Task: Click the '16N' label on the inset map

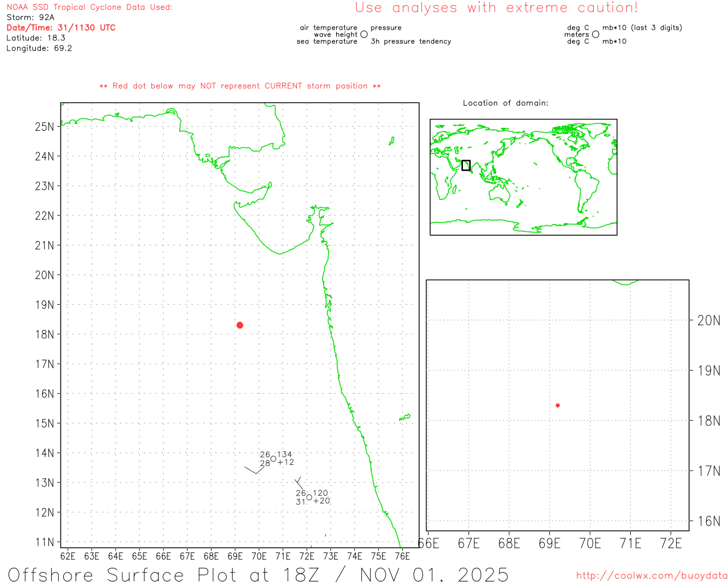Action: point(709,521)
